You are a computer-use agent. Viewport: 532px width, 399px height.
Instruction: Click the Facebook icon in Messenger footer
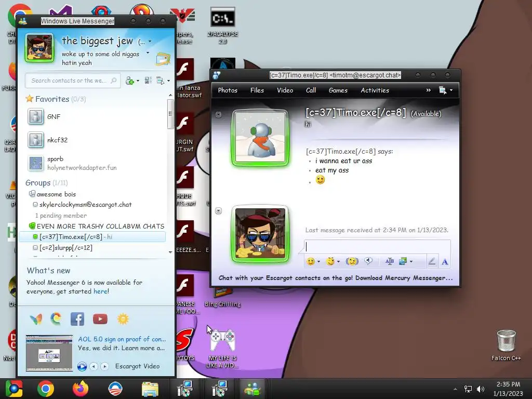point(77,319)
